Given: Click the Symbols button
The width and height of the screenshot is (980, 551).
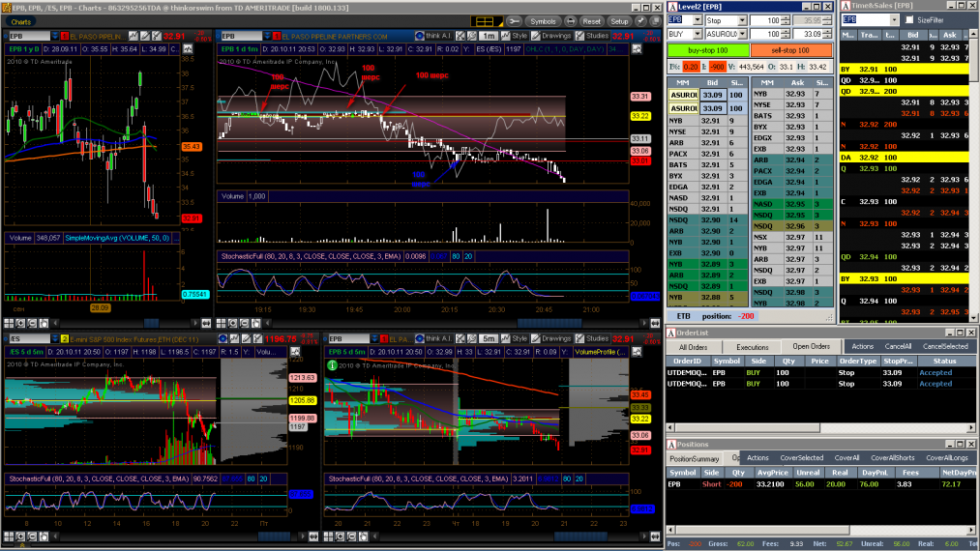Looking at the screenshot, I should tap(543, 21).
